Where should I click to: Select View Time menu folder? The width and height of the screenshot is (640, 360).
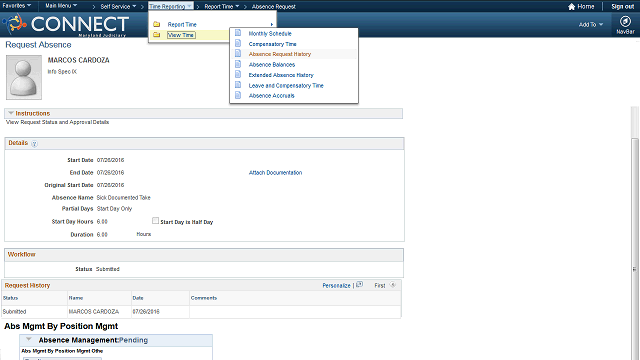(x=181, y=35)
